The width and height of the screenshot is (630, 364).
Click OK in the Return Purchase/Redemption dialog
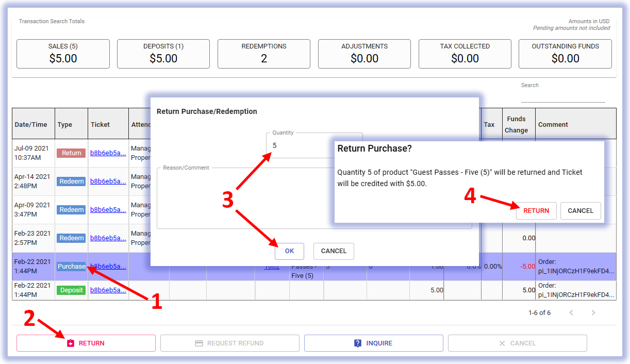[x=289, y=251]
